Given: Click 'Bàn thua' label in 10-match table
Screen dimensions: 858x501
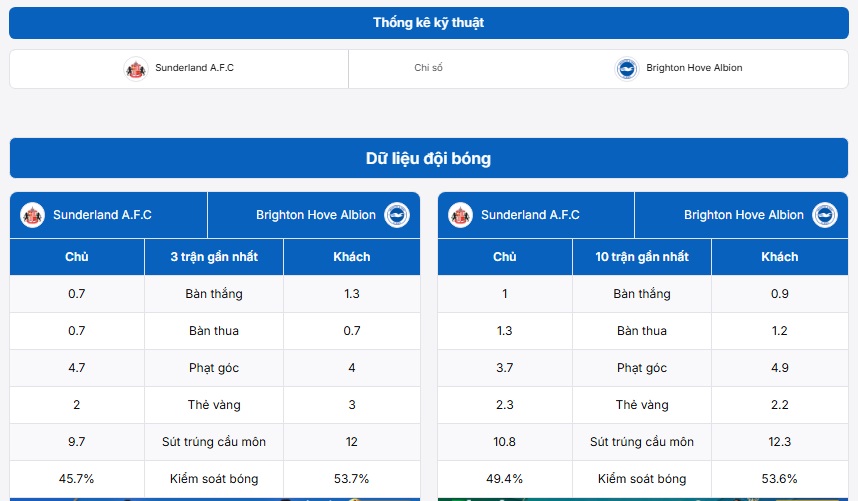Looking at the screenshot, I should point(642,331).
